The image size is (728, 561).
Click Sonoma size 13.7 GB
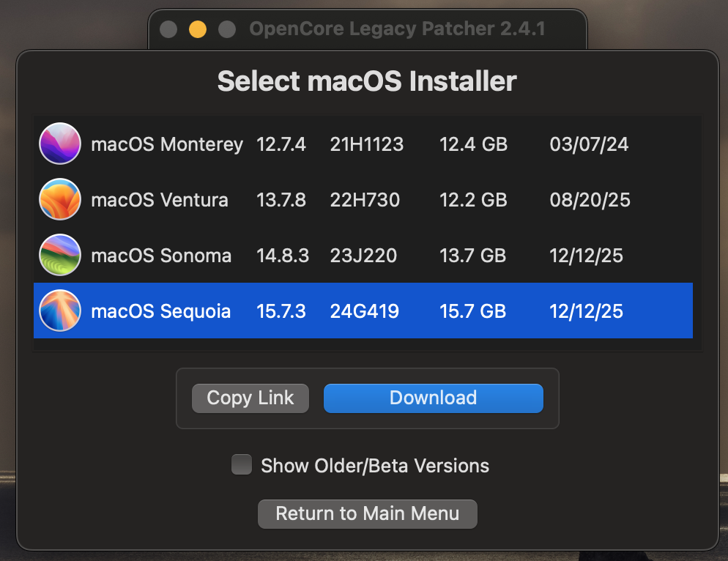tap(472, 256)
